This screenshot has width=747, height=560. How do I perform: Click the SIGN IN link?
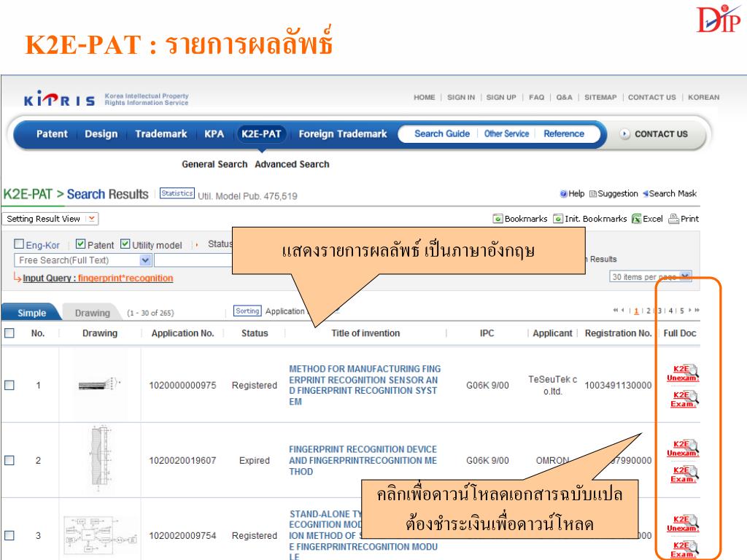click(461, 97)
